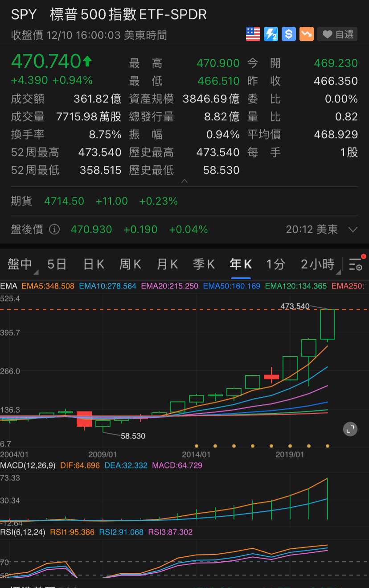Viewport: 369px width, 588px height.
Task: Open chart settings icon with red dot
Action: point(356,263)
